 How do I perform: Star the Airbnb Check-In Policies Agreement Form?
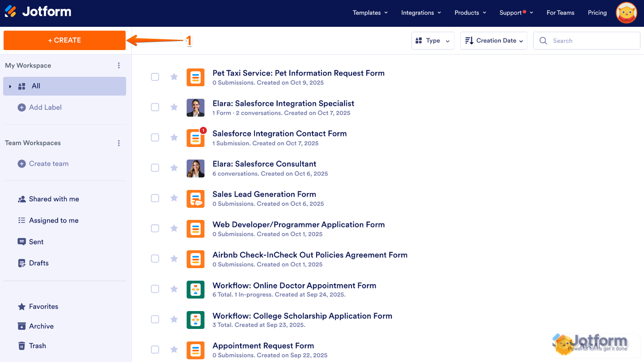pos(174,259)
